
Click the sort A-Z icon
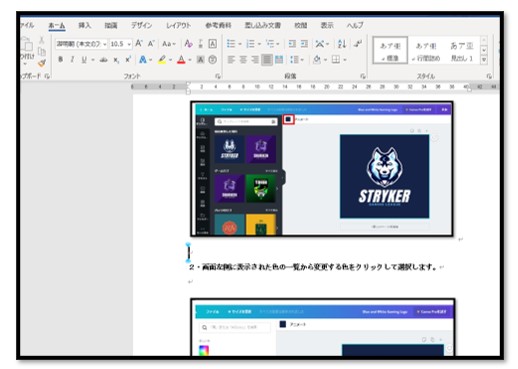click(342, 44)
